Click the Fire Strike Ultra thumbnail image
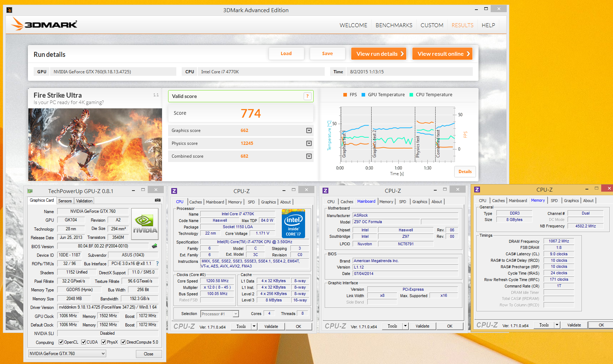Viewport: 613px width, 364px height. [95, 144]
